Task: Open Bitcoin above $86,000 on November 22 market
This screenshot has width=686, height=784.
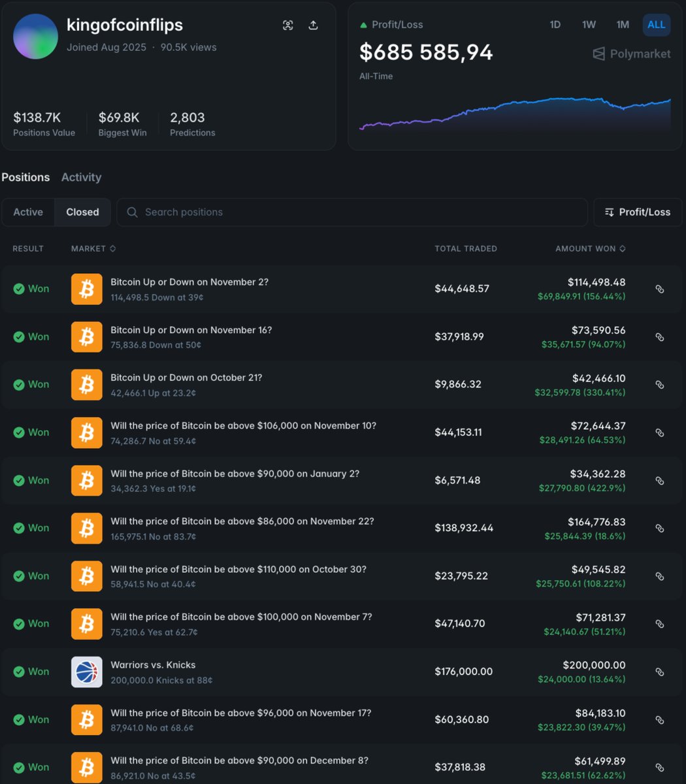Action: click(242, 521)
